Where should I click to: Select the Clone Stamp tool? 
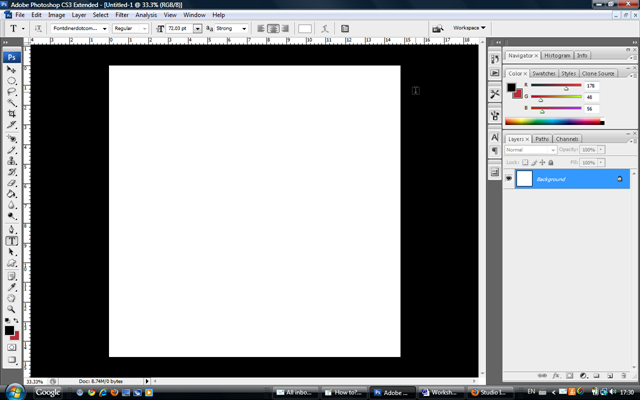pos(11,161)
